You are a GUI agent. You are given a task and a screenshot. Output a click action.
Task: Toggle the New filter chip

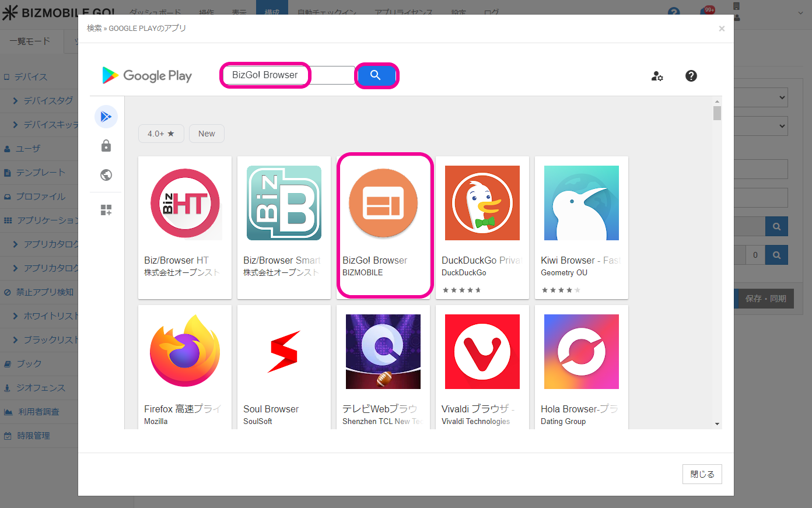[x=206, y=134]
